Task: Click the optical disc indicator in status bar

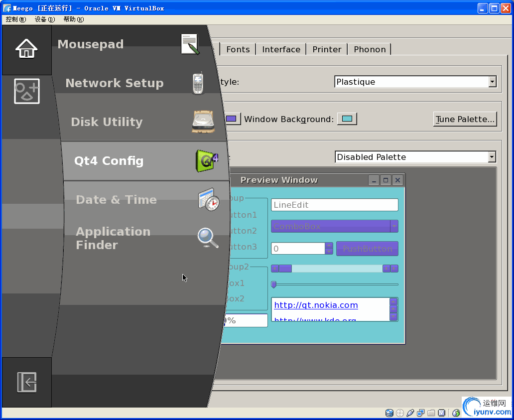Action: [399, 413]
